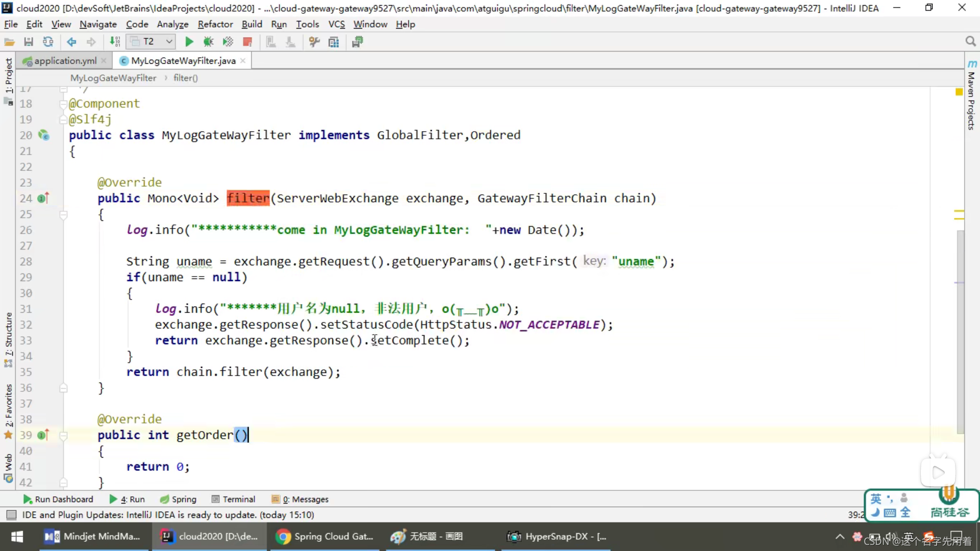This screenshot has height=551, width=980.
Task: Navigate forward with the right arrow
Action: (91, 42)
